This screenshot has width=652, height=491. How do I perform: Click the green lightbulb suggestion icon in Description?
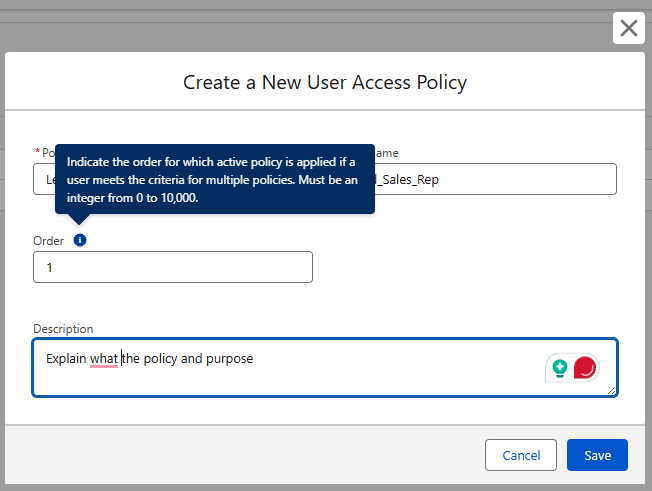(x=560, y=368)
